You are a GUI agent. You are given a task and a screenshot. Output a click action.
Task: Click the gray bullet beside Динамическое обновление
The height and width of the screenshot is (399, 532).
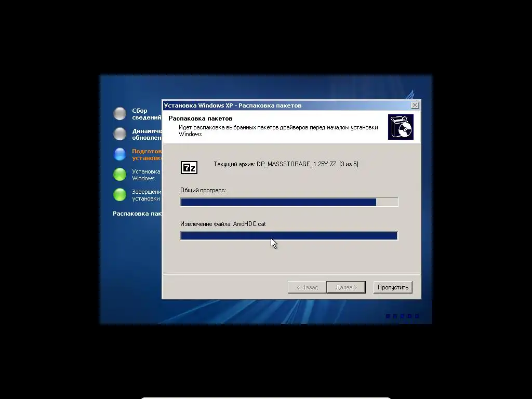[x=120, y=134]
